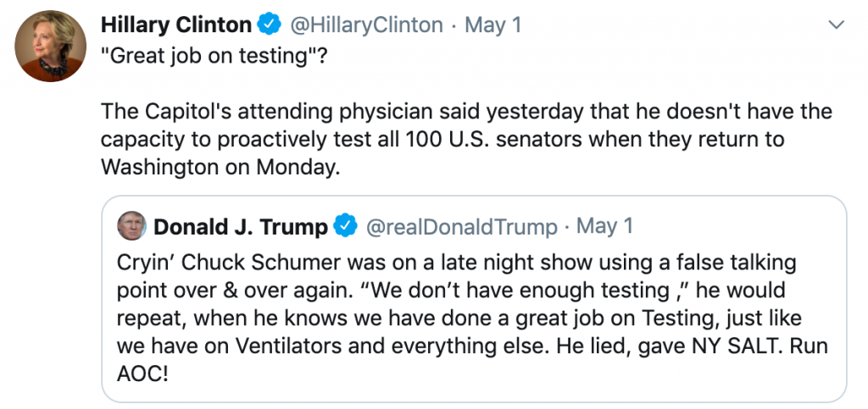868x409 pixels.
Task: Click Hillary Clinton's profile avatar
Action: pos(50,47)
